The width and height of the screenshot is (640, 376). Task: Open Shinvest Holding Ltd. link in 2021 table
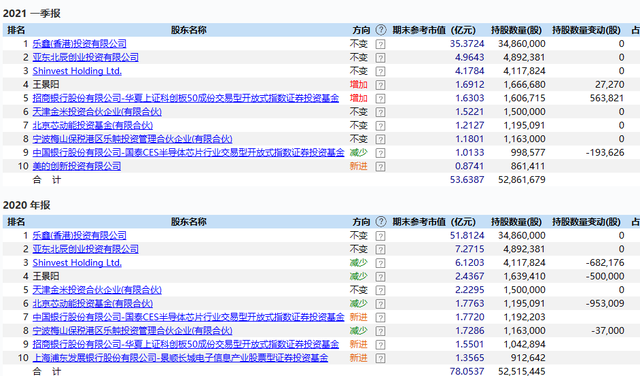point(77,71)
